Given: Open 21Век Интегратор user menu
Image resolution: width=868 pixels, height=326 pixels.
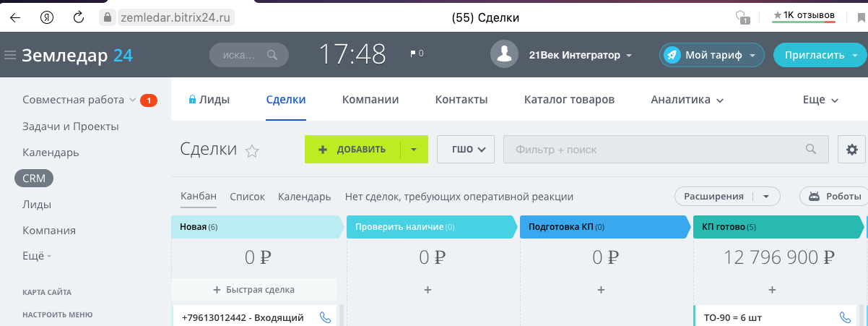Looking at the screenshot, I should pos(580,55).
